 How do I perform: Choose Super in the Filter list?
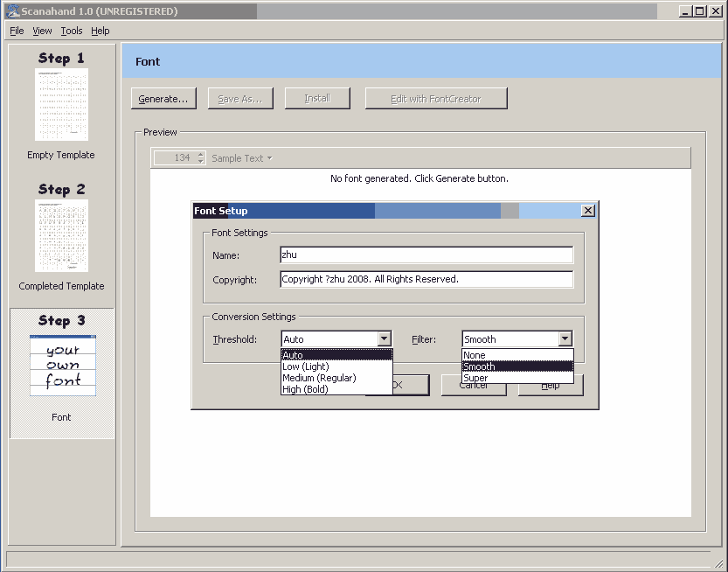pyautogui.click(x=517, y=378)
